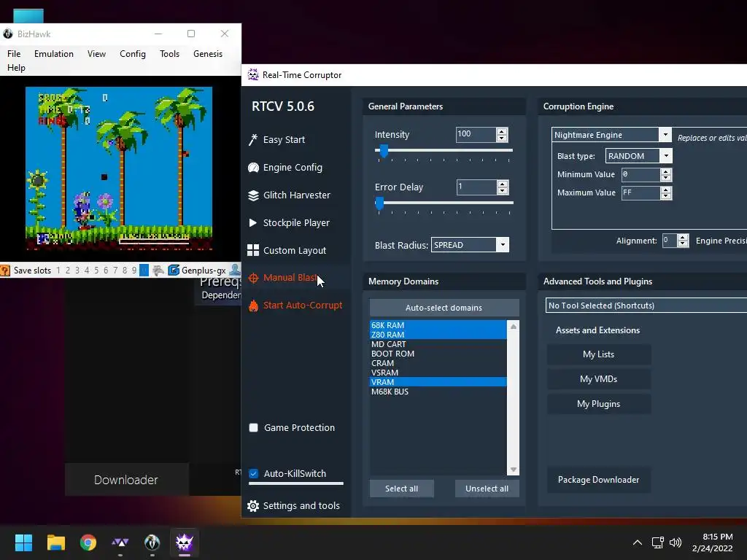Click Auto-select domains button
Screen dimensions: 747x560
click(444, 308)
